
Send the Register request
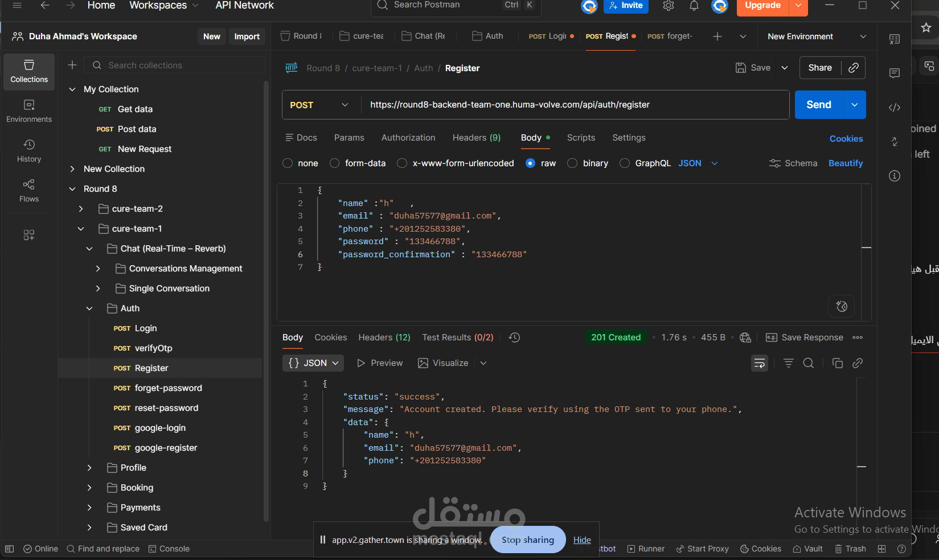tap(819, 105)
